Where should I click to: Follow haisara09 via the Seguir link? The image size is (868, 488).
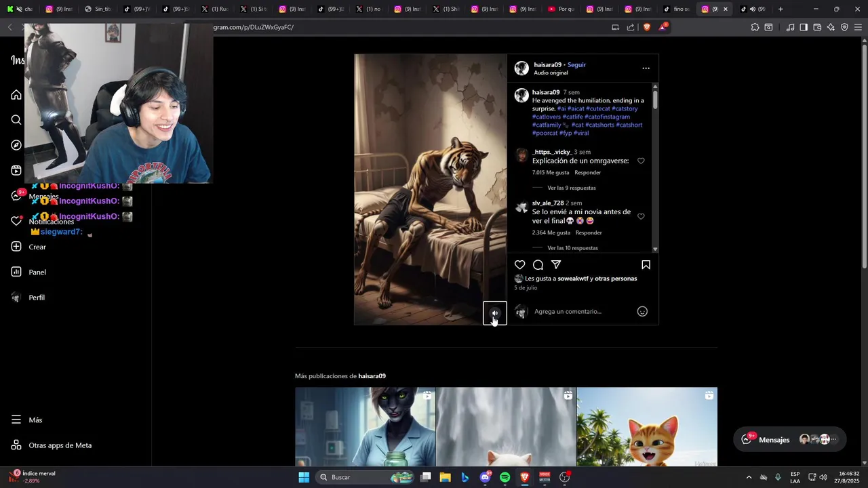coord(576,65)
